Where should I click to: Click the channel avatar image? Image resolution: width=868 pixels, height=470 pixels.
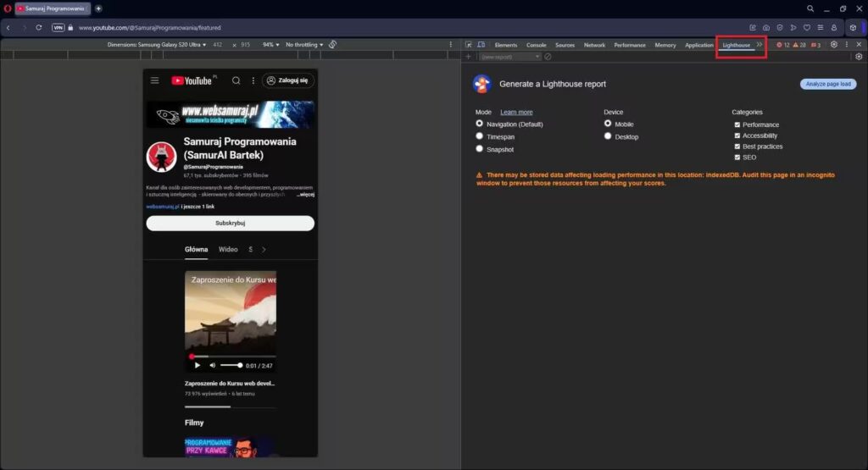point(161,157)
